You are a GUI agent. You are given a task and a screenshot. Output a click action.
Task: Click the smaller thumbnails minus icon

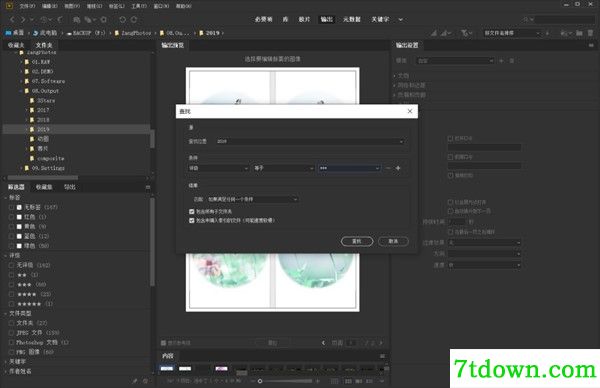253,381
